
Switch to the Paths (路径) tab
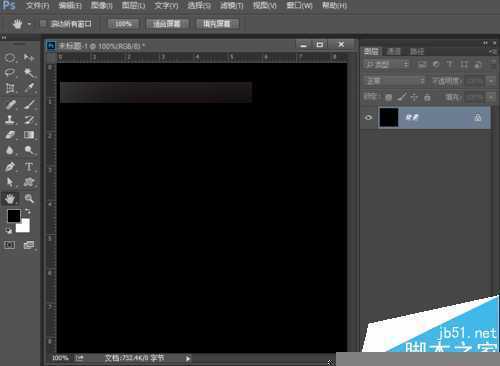click(417, 51)
